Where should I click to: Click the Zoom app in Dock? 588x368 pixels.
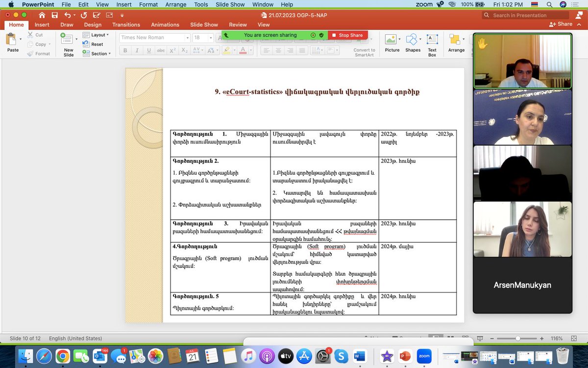(x=424, y=356)
